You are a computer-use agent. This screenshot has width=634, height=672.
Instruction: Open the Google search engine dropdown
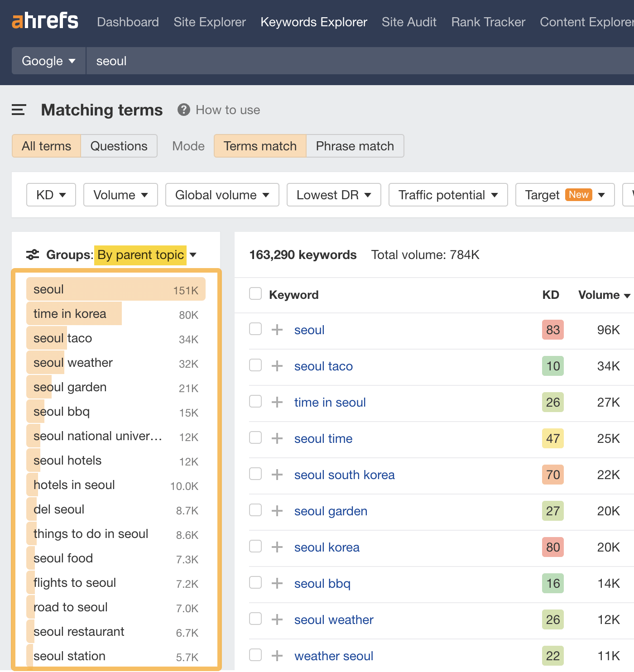point(48,61)
